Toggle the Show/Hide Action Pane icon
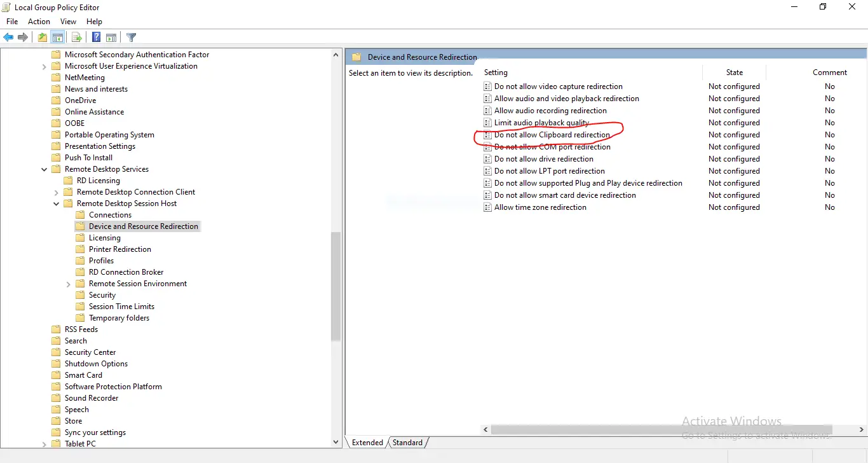The width and height of the screenshot is (868, 463). point(111,37)
